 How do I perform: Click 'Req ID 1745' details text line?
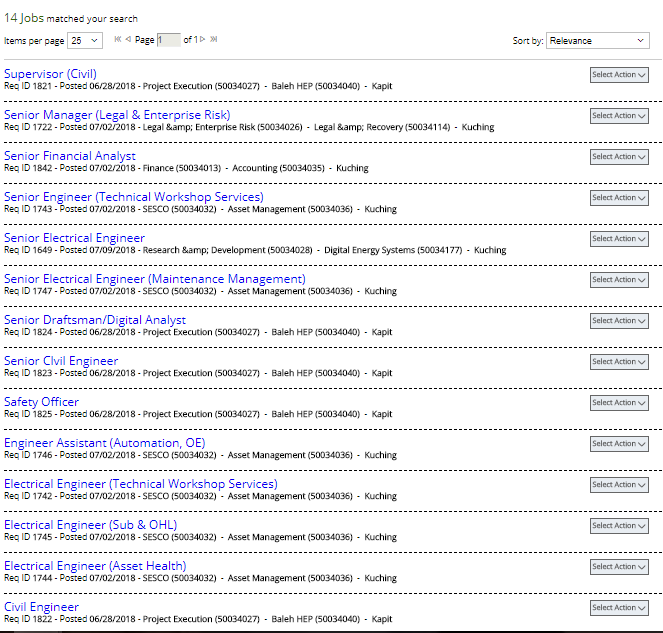200,537
